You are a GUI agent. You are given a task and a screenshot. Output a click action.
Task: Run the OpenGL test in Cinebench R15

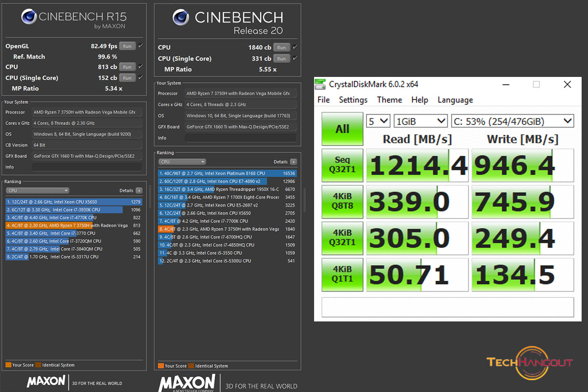[127, 46]
